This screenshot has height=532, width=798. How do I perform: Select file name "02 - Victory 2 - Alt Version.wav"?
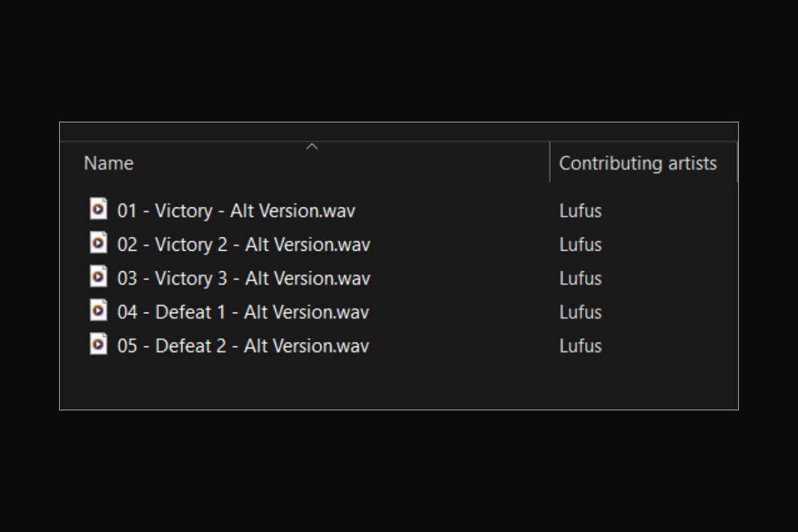(243, 245)
